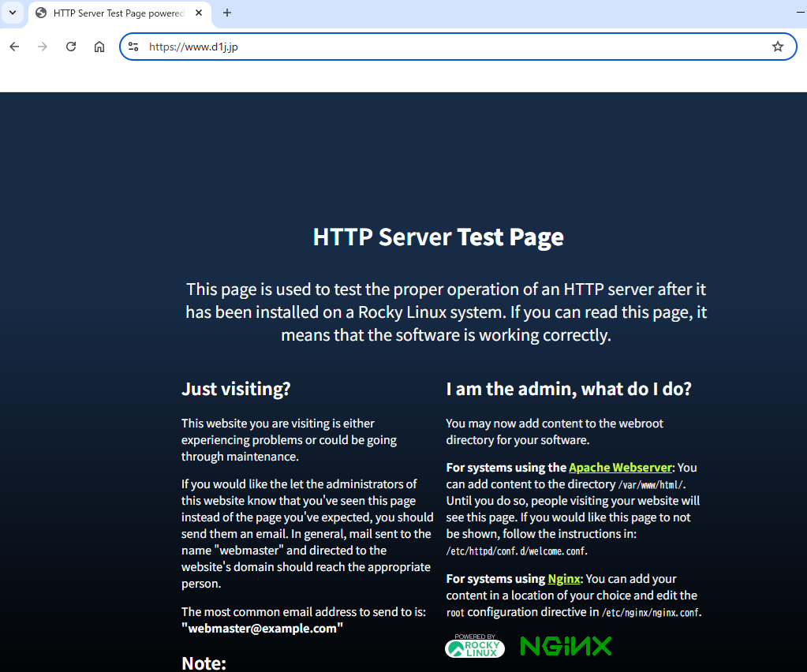
Task: Click the green NGINX logo
Action: click(566, 647)
